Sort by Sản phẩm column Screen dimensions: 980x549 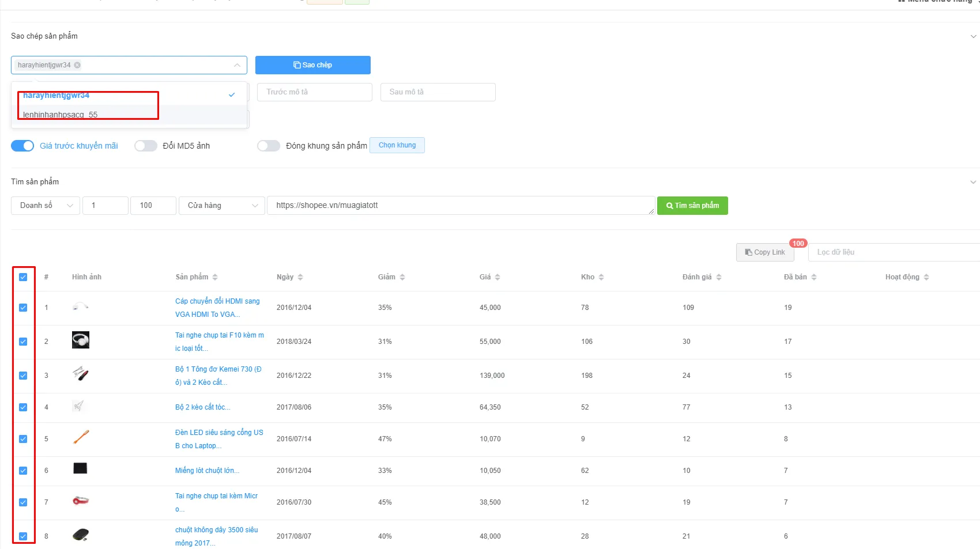click(x=214, y=277)
